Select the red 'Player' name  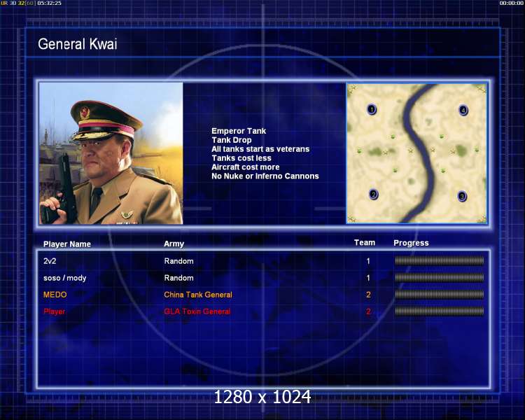[54, 311]
